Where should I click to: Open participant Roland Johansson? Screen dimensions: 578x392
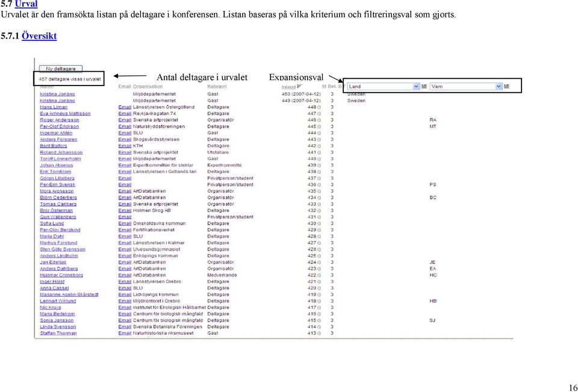[61, 152]
